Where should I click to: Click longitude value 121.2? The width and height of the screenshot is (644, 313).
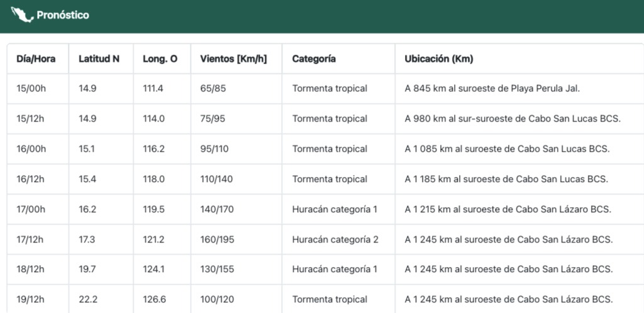153,239
